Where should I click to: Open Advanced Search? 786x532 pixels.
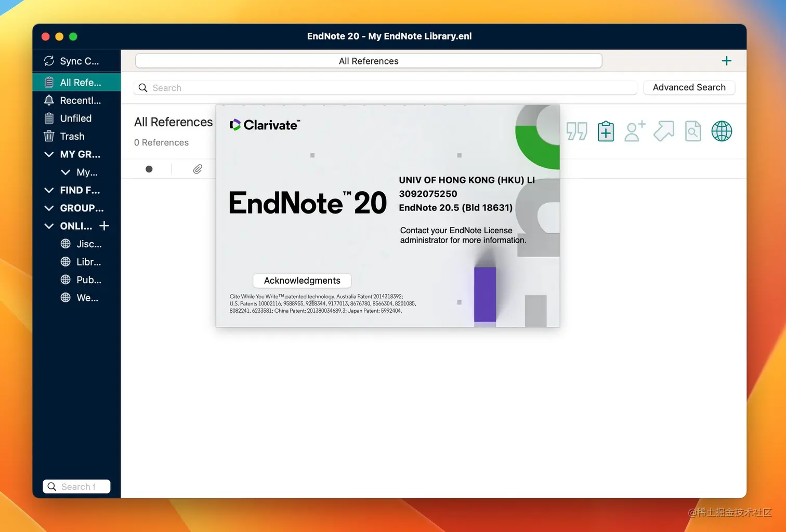tap(689, 87)
